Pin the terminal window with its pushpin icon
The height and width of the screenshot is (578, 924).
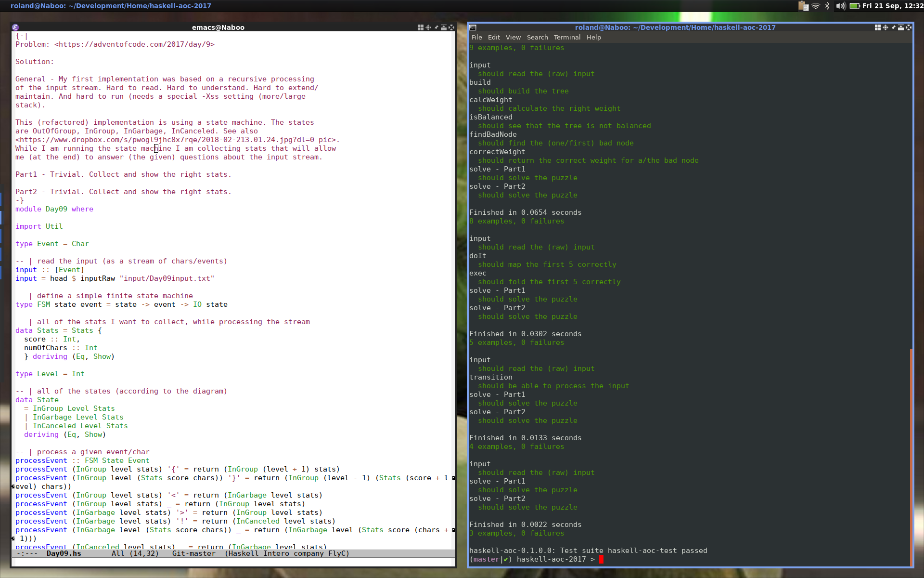pos(893,27)
